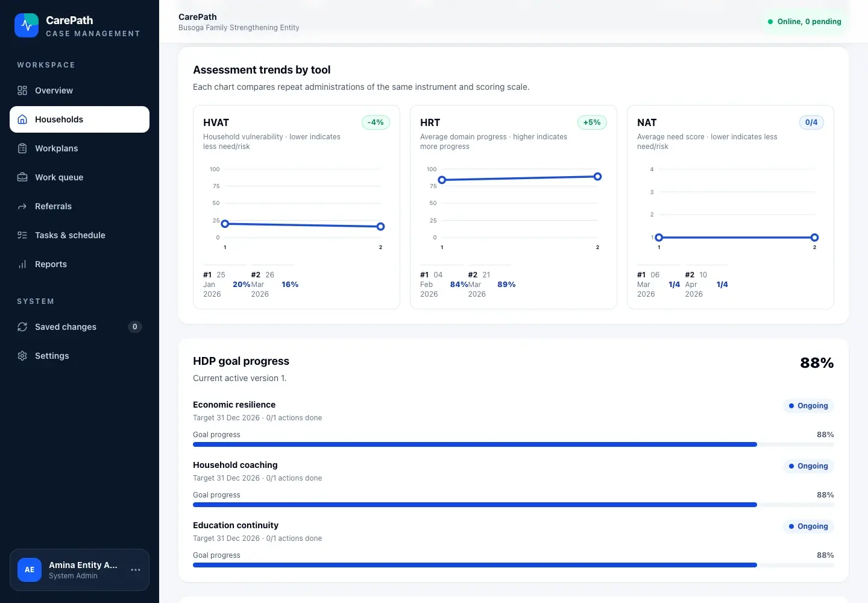This screenshot has width=868, height=603.
Task: Click the Online, 0 pending status badge
Action: [804, 22]
